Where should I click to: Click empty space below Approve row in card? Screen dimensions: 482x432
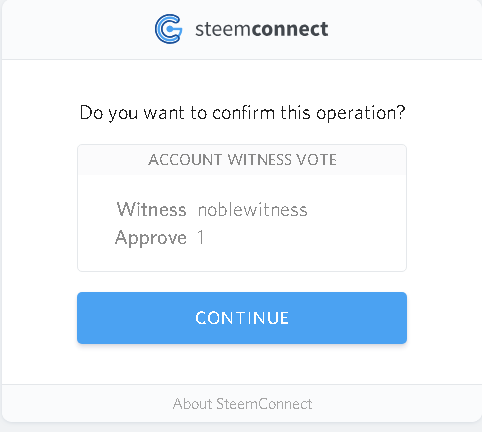[242, 260]
